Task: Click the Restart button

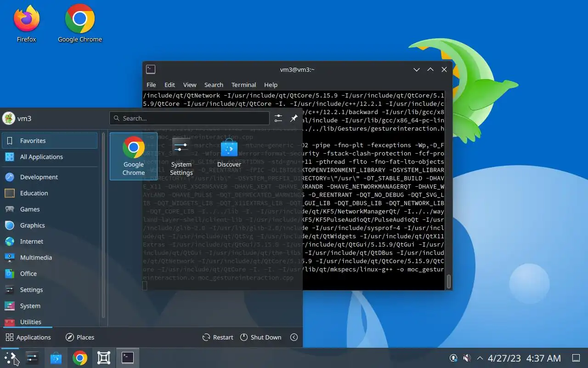Action: [x=218, y=337]
